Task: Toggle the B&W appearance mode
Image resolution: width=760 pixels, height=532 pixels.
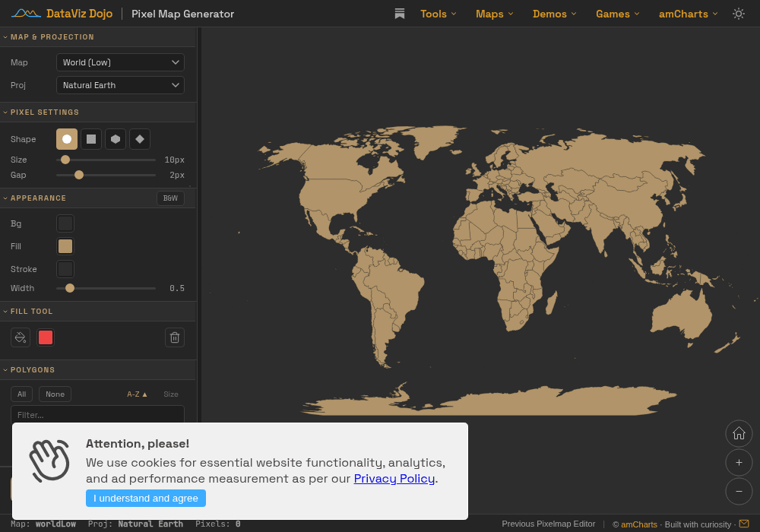Action: click(x=170, y=198)
